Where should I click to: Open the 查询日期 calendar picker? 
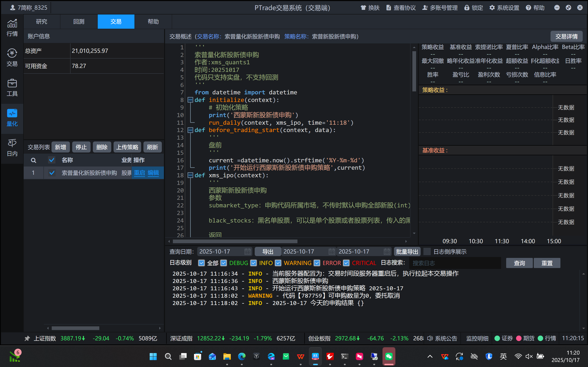[x=248, y=251]
